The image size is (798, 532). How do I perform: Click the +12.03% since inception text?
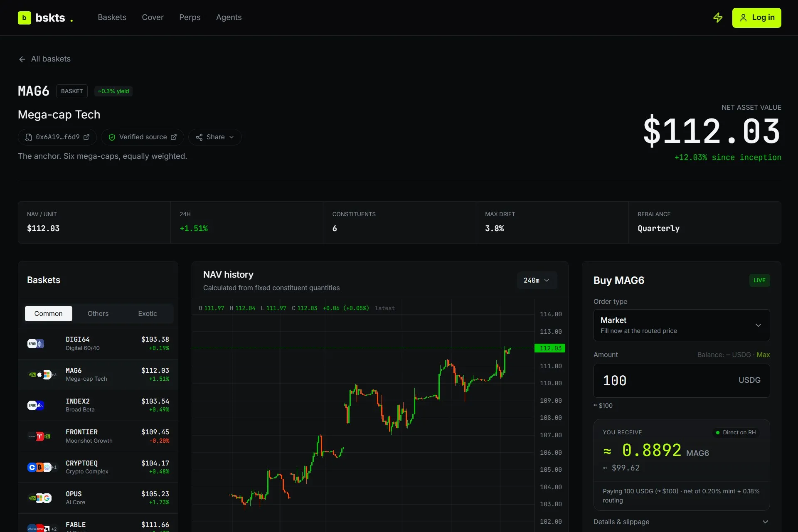728,158
